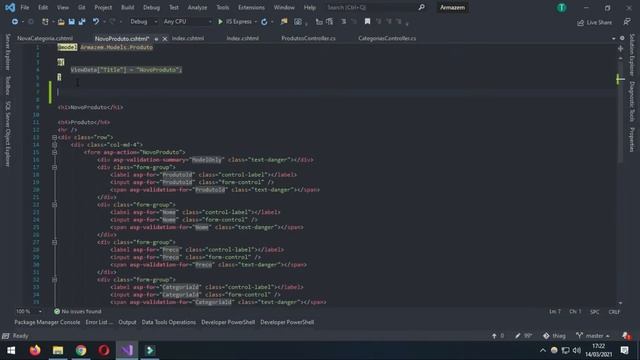
Task: Open the Any CPU platform dropdown
Action: click(187, 22)
